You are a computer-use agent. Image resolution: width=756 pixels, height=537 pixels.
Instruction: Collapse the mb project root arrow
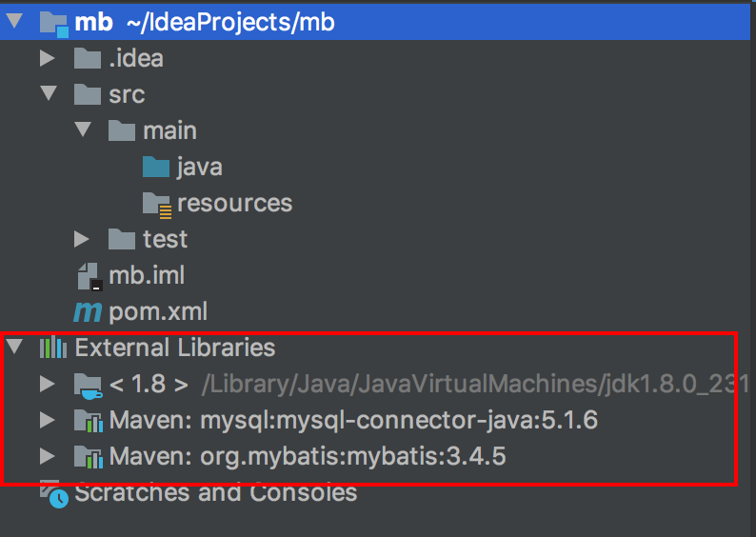(x=14, y=22)
